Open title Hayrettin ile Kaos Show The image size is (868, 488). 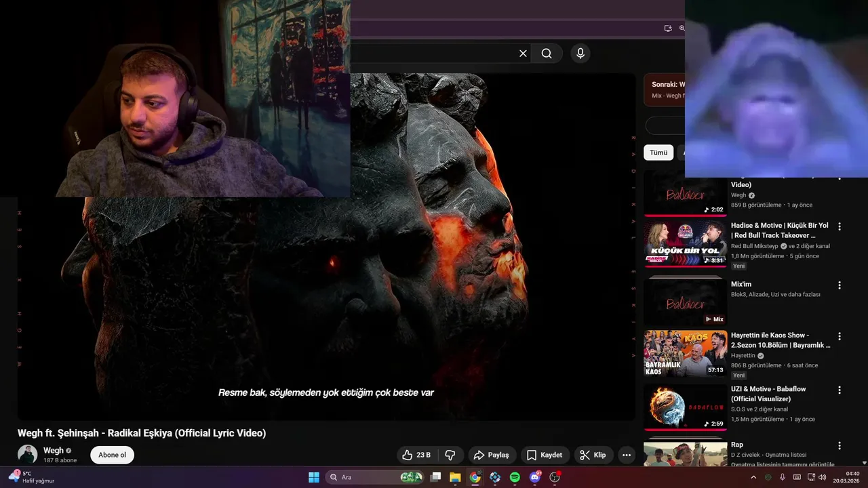(781, 340)
